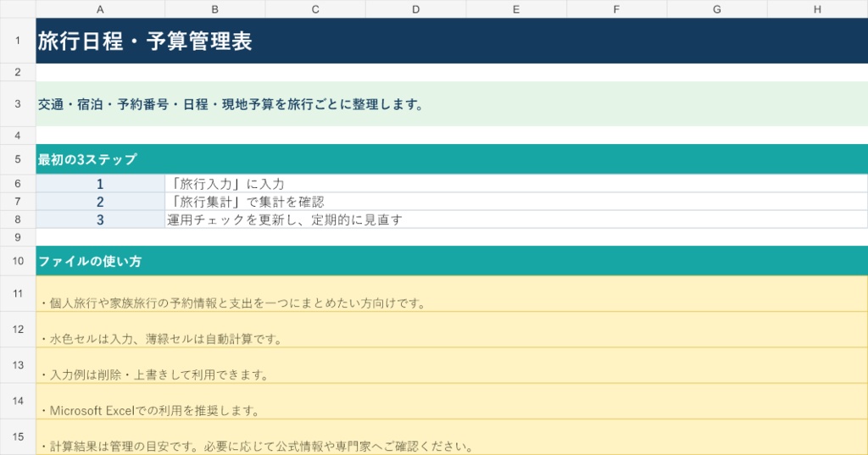Click step number 1 cell
This screenshot has height=455, width=868.
100,184
